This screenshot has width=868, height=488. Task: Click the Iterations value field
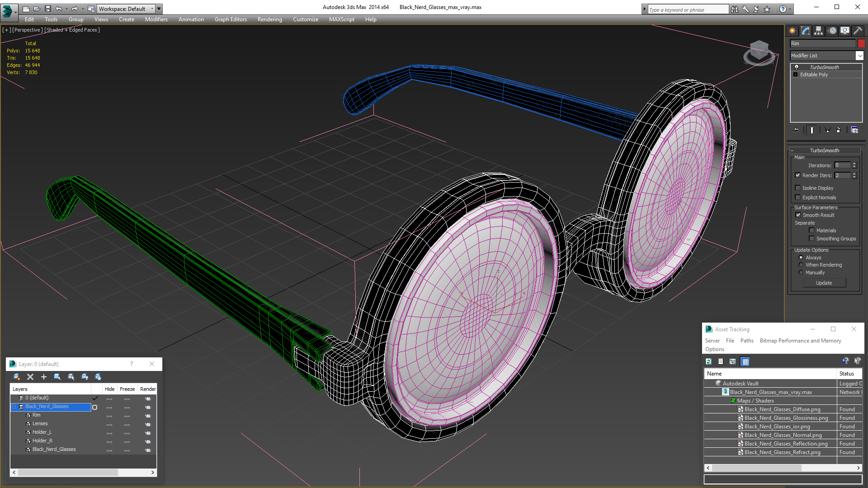842,165
